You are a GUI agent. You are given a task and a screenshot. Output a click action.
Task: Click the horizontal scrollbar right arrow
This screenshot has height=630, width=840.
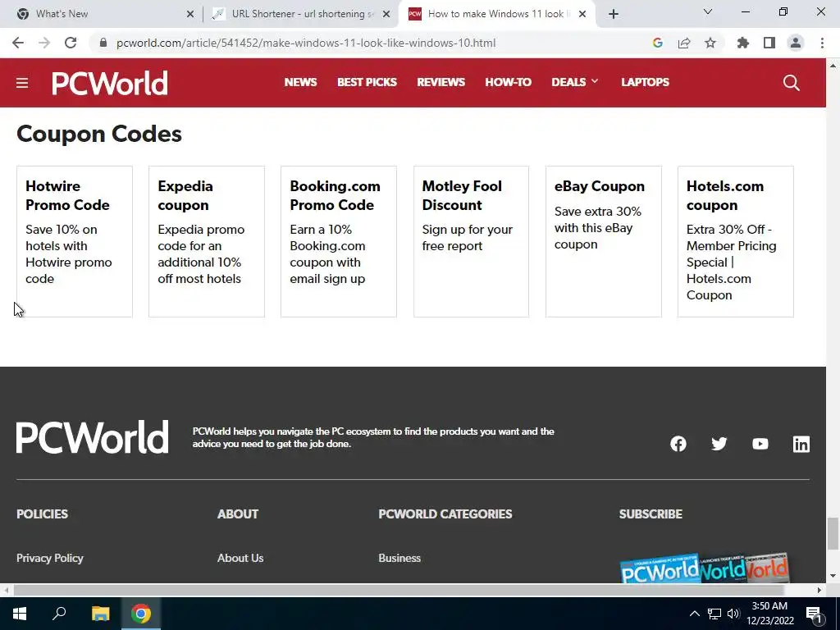(x=819, y=590)
